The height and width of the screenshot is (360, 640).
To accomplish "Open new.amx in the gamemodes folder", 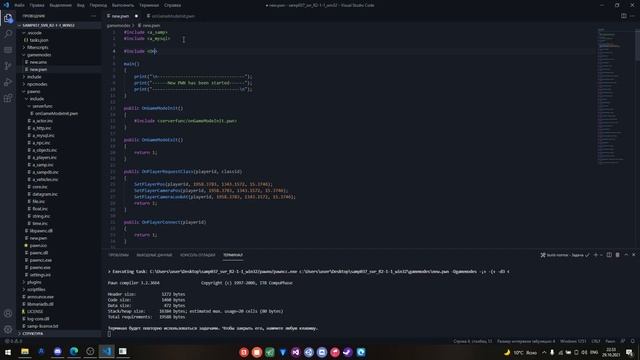I will pos(59,62).
